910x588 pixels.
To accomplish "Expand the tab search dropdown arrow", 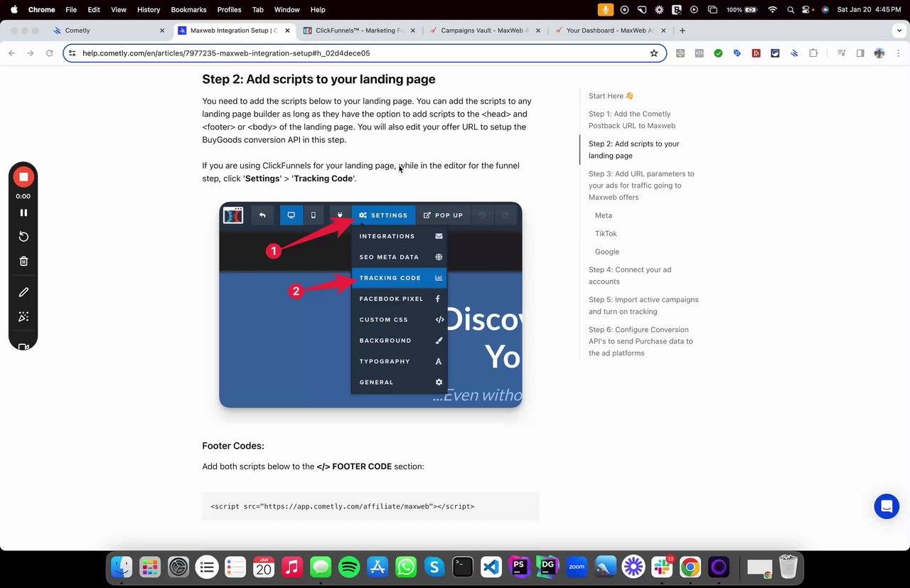I will [900, 31].
